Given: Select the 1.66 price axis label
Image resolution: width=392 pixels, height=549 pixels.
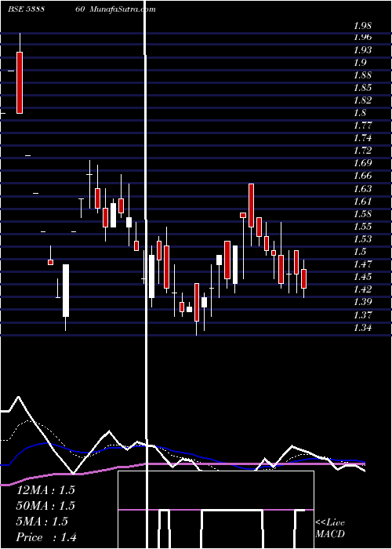Looking at the screenshot, I should (x=362, y=176).
